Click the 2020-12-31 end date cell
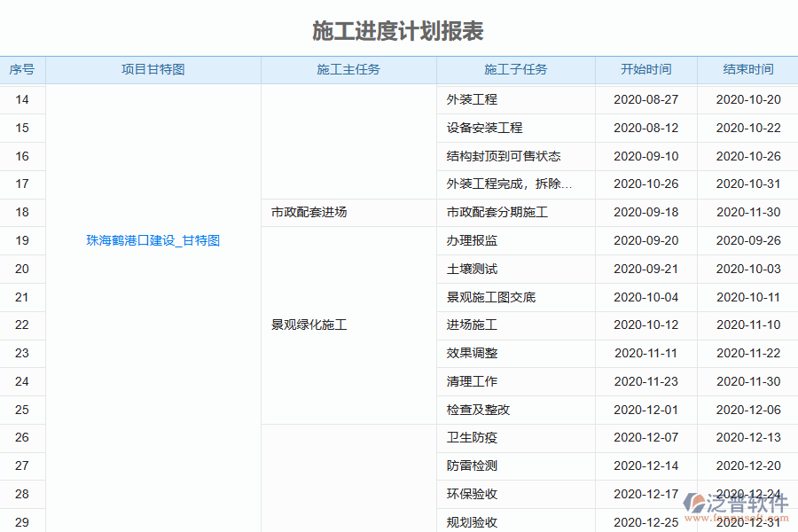This screenshot has width=798, height=532. point(747,522)
